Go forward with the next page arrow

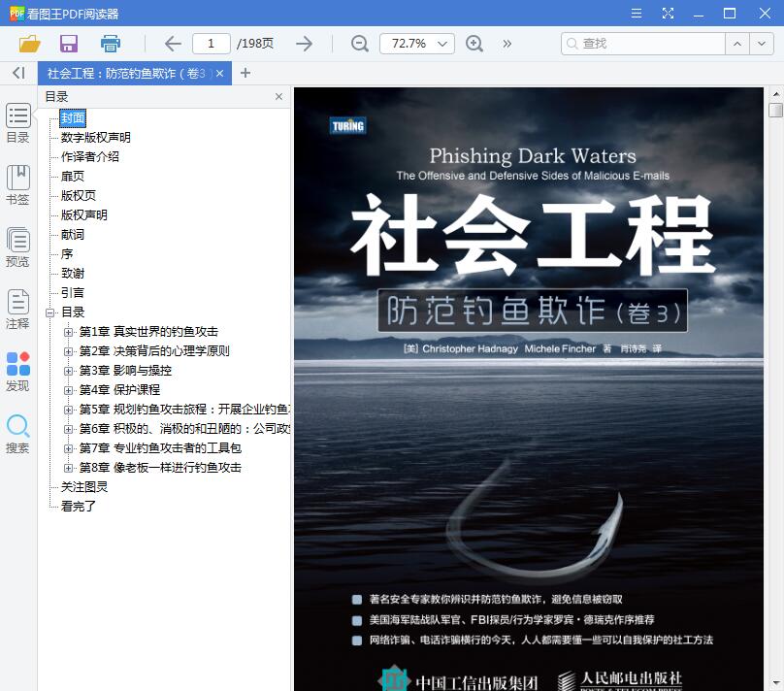tap(304, 44)
